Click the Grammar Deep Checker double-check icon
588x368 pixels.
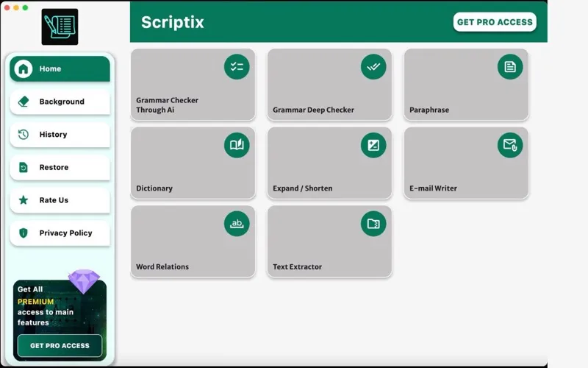pyautogui.click(x=373, y=67)
